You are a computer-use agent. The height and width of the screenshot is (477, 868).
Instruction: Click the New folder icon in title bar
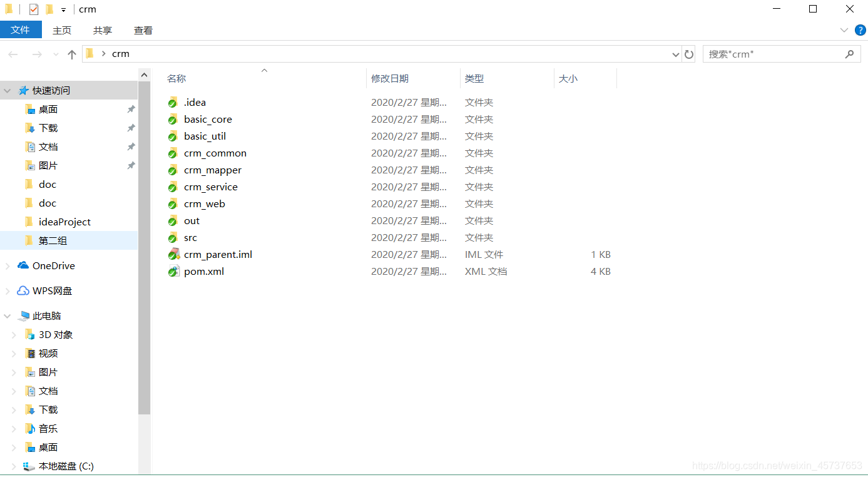[49, 9]
